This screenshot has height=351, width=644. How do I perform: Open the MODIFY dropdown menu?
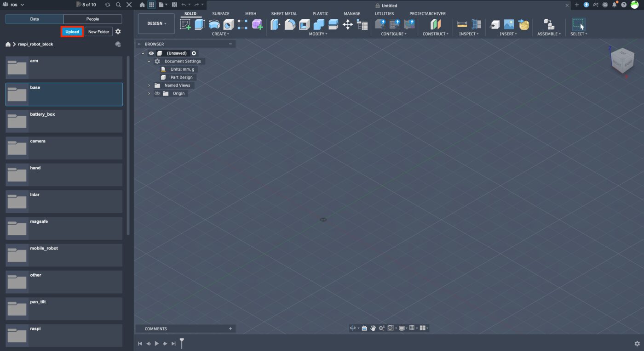coord(318,34)
